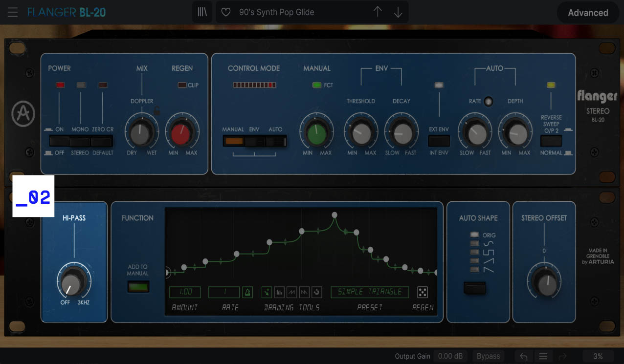This screenshot has width=624, height=364.
Task: Open Advanced mode
Action: (x=588, y=13)
